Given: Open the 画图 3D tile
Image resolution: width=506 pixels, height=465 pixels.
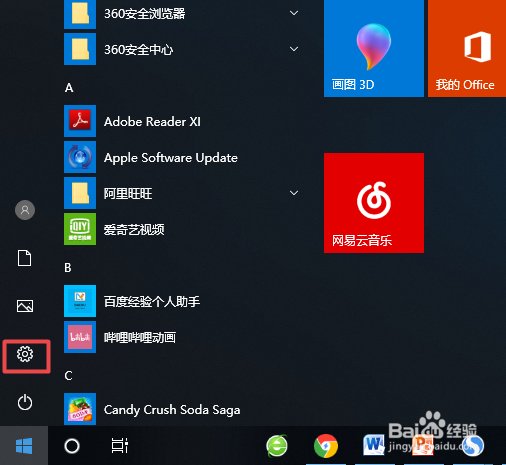Looking at the screenshot, I should tap(374, 48).
